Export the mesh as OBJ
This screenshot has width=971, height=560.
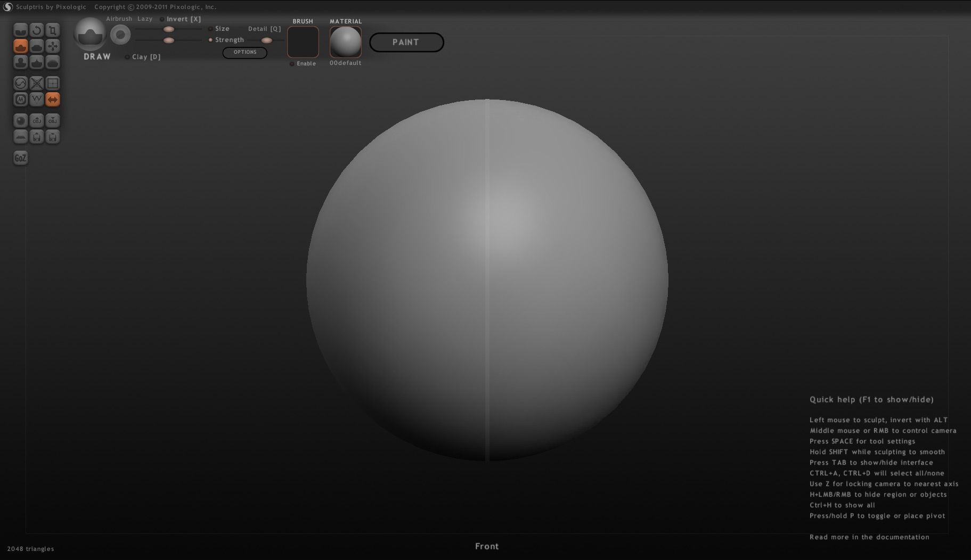52,120
